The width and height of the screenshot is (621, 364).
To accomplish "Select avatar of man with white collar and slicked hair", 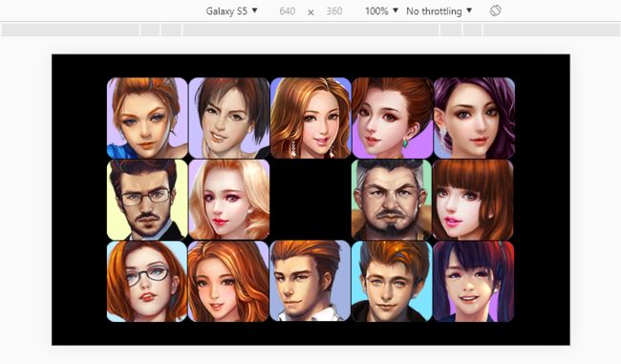I will [310, 281].
